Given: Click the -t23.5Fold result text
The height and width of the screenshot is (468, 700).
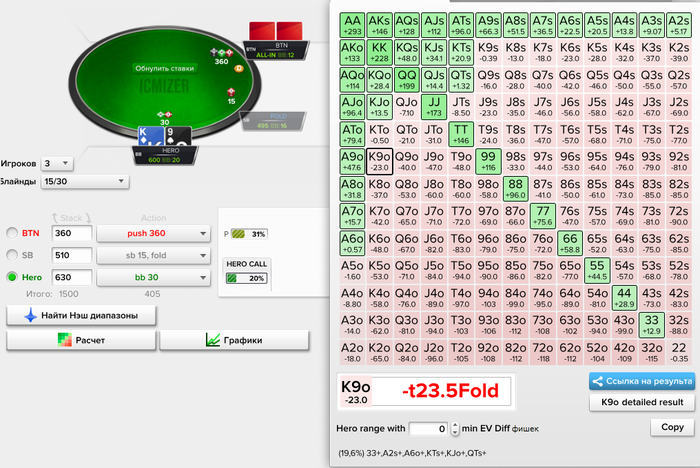Looking at the screenshot, I should tap(450, 391).
